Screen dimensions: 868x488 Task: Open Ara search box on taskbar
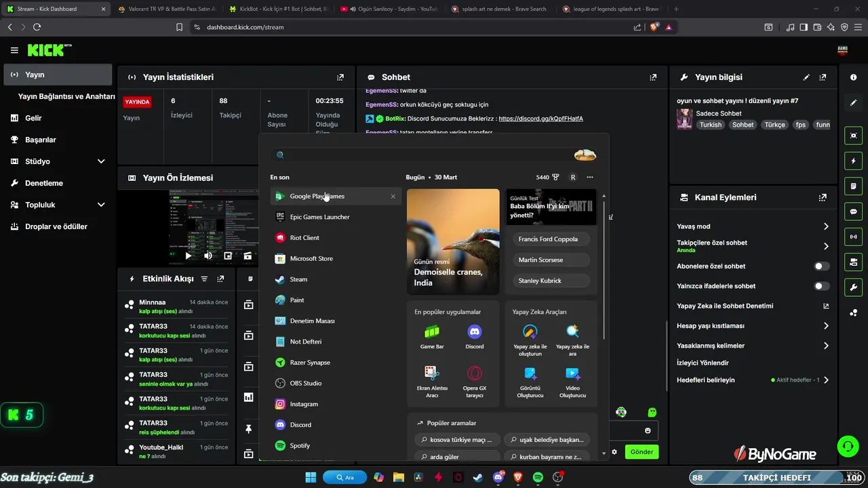344,477
